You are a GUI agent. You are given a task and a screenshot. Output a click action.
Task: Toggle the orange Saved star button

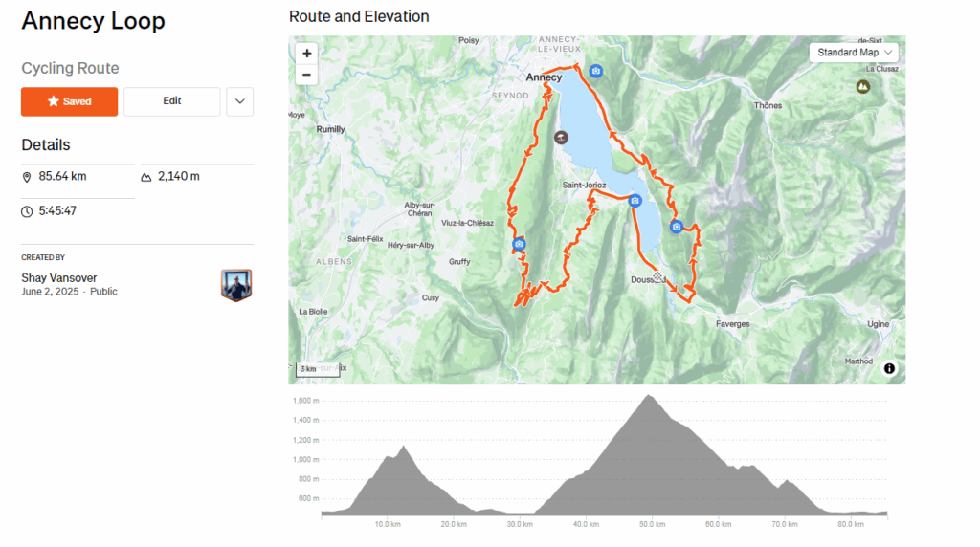70,101
